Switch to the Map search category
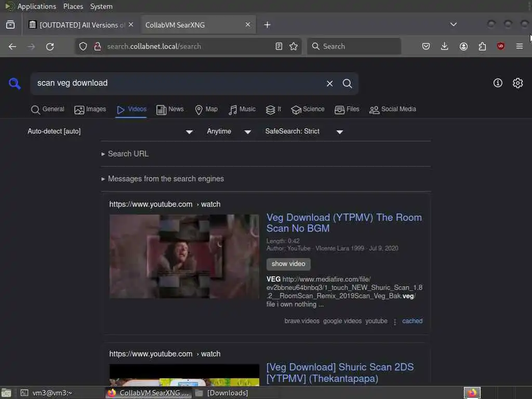The width and height of the screenshot is (532, 399). [x=206, y=109]
